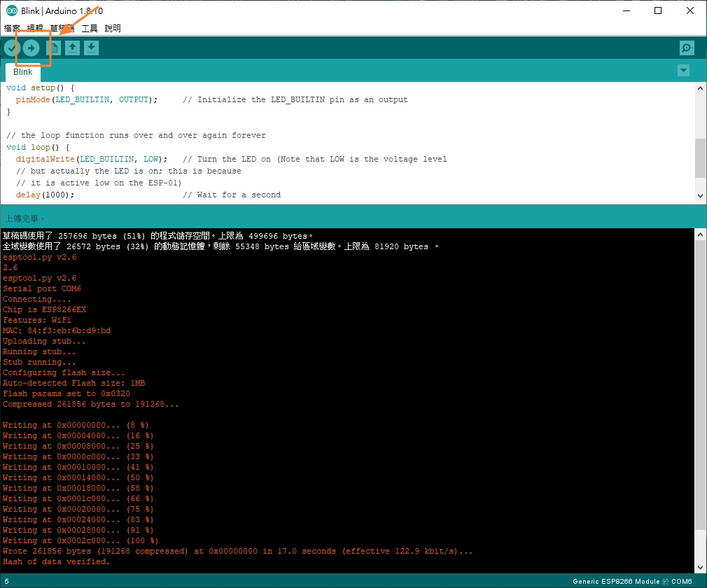
Task: Click console line 'Uploading stub...'
Action: (x=44, y=342)
